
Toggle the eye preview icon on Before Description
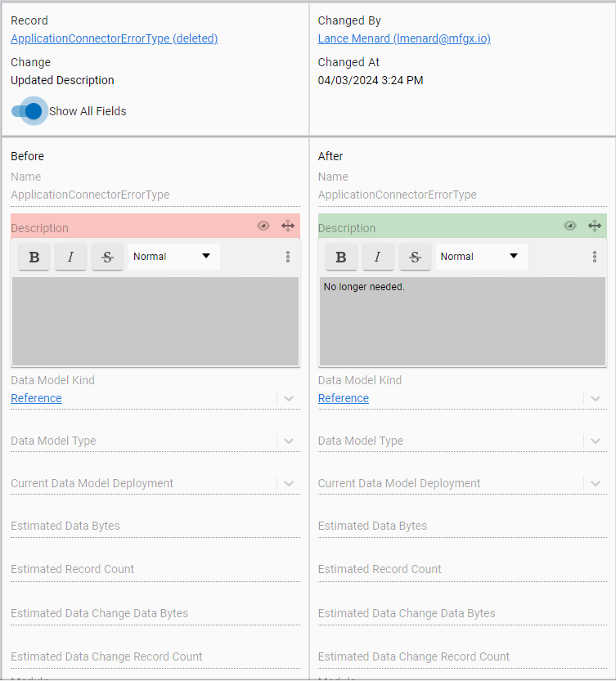tap(263, 226)
